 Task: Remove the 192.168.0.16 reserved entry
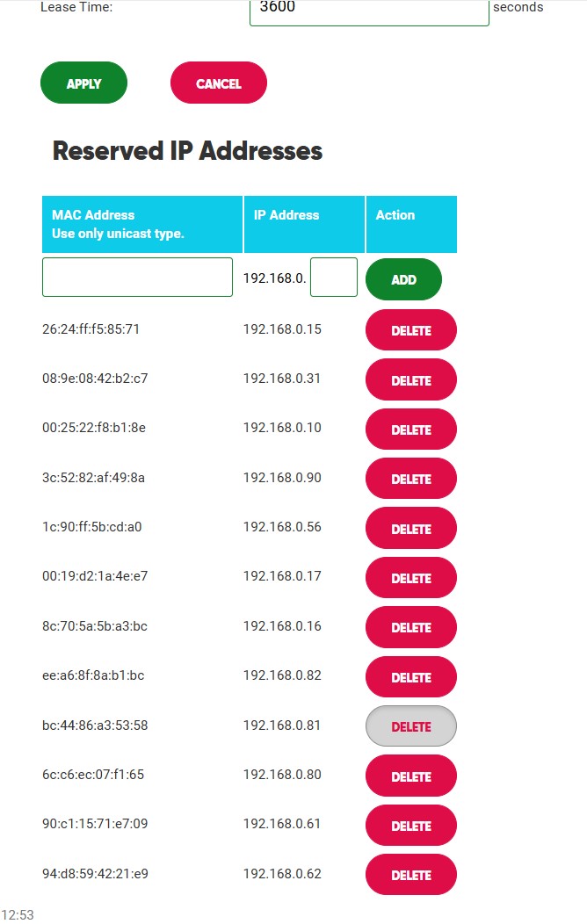410,627
